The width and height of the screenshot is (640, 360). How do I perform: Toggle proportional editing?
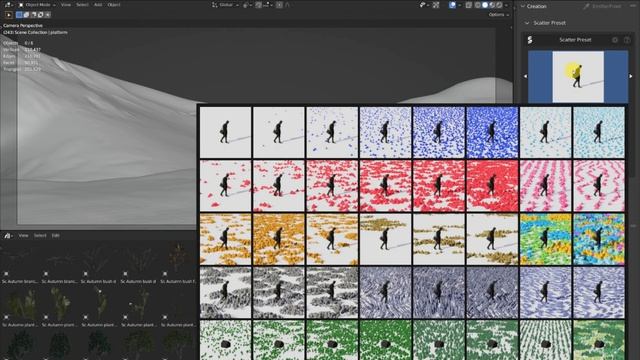pyautogui.click(x=279, y=5)
